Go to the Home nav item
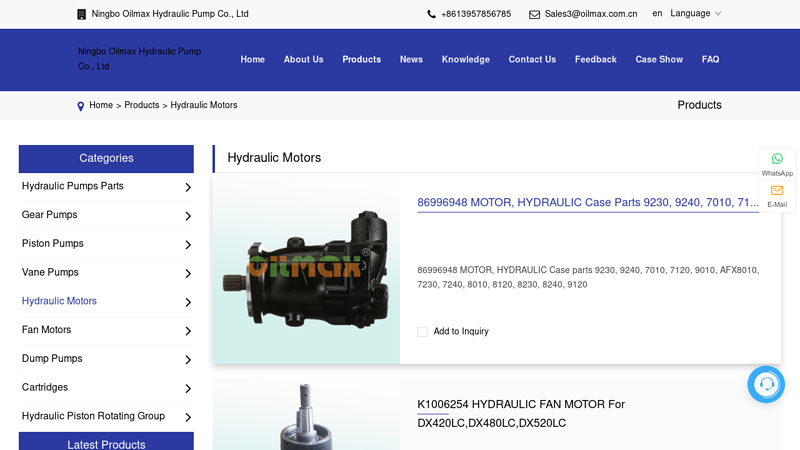 (253, 60)
